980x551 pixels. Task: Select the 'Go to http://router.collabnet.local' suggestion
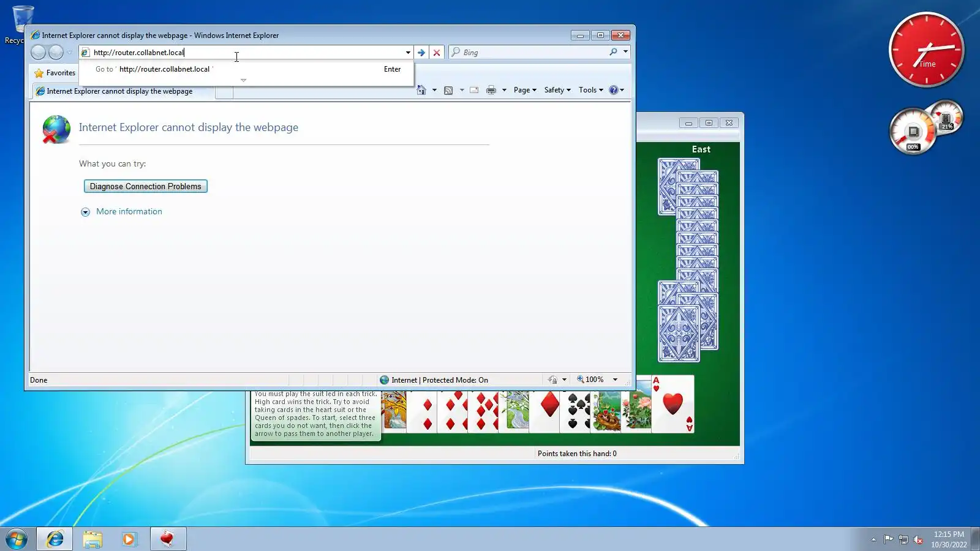[246, 69]
